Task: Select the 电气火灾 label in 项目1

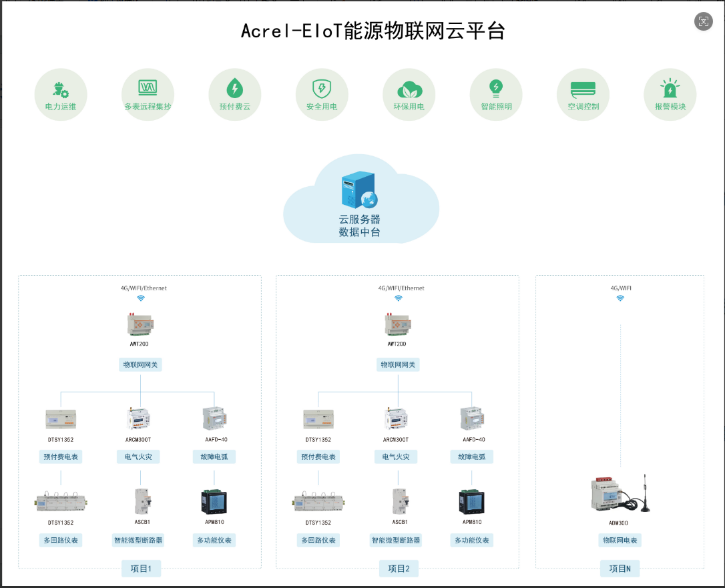Action: pyautogui.click(x=138, y=457)
